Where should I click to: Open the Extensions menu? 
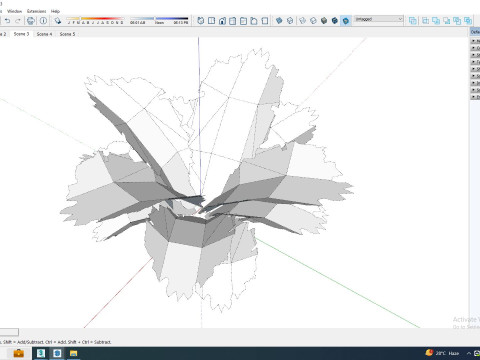(x=36, y=11)
